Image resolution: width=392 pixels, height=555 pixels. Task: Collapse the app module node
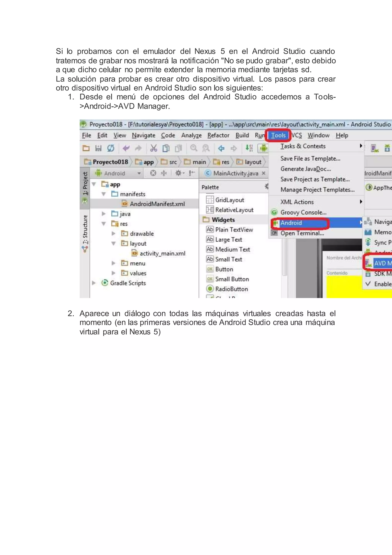point(94,184)
